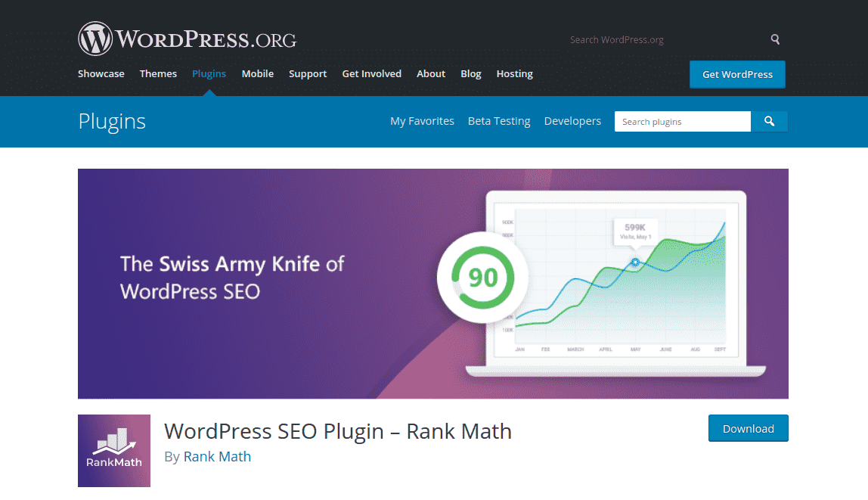The width and height of the screenshot is (868, 500).
Task: Click the RankMath plugin icon
Action: pyautogui.click(x=114, y=451)
